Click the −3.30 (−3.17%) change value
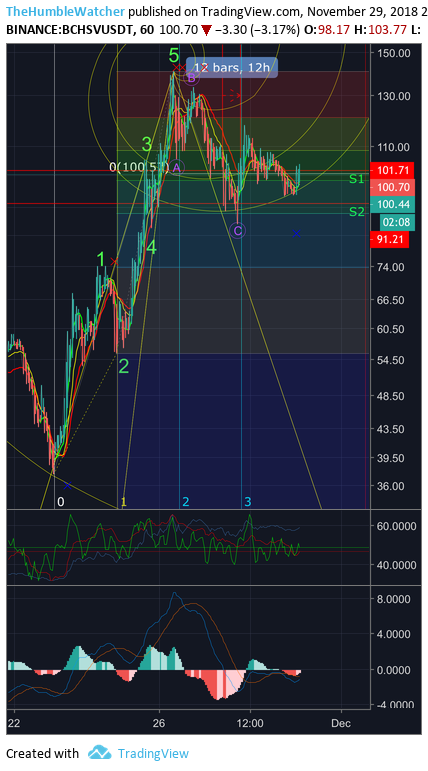The image size is (428, 771). click(257, 31)
